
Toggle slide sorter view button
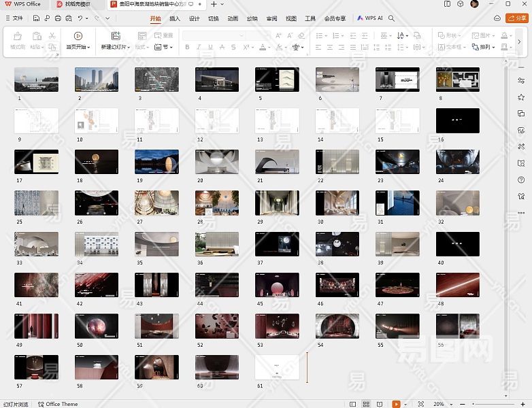pyautogui.click(x=367, y=404)
